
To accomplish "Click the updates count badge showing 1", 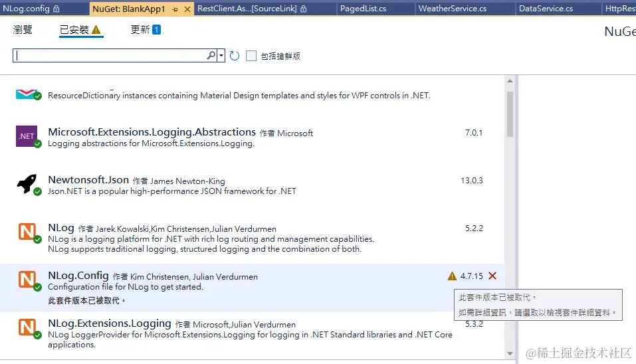I will tap(157, 30).
